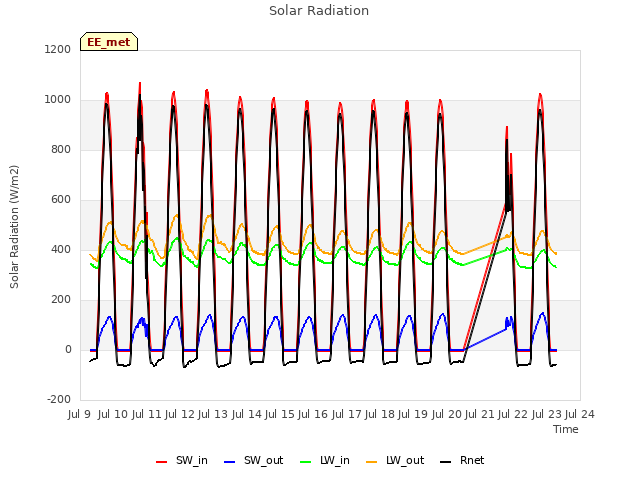640x480 pixels.
Task: Click the black Rnet legend swatch
Action: pos(446,462)
